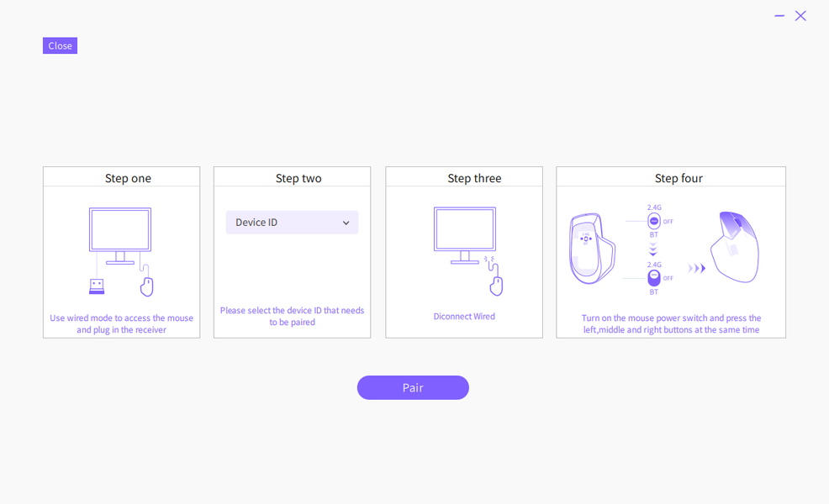Screen dimensions: 829x504
Task: Click the Step three heading
Action: [x=474, y=179]
